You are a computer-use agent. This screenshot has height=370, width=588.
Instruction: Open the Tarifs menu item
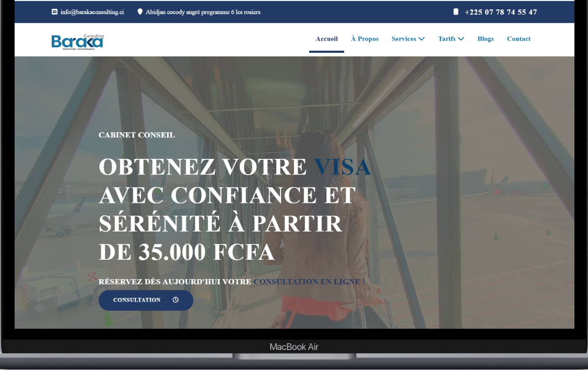446,39
